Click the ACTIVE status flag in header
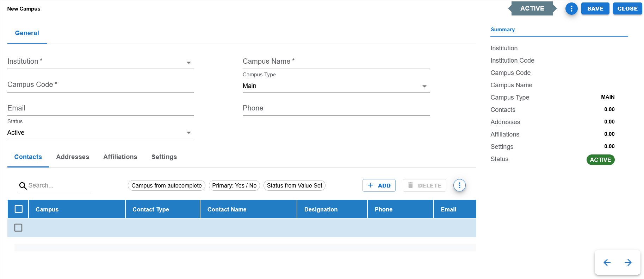Screen dimensions: 644x279 tap(532, 8)
